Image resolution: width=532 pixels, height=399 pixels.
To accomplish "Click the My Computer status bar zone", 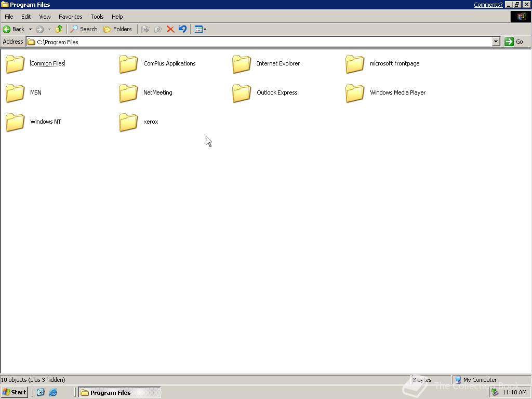I will click(491, 380).
